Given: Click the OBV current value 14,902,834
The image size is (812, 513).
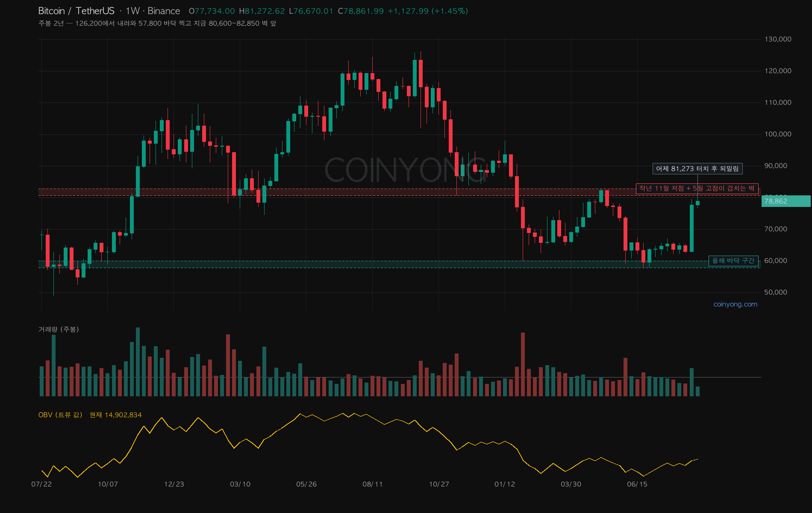Looking at the screenshot, I should tap(123, 415).
